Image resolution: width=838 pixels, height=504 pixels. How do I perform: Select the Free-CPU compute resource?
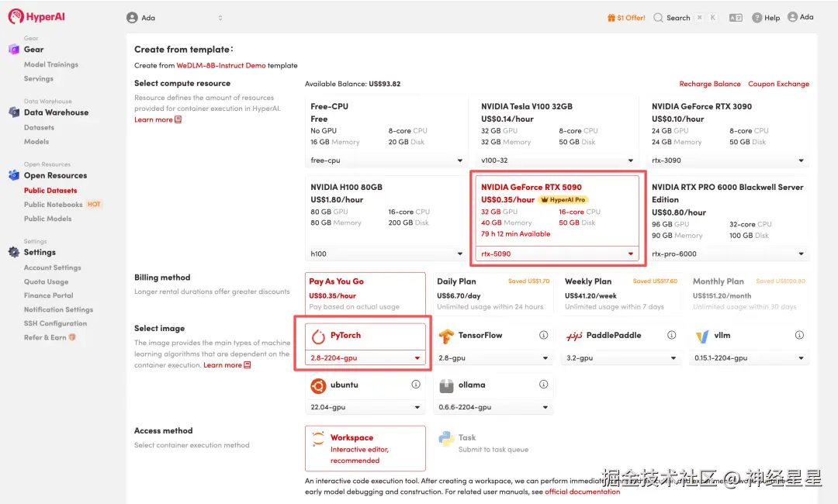click(x=386, y=124)
